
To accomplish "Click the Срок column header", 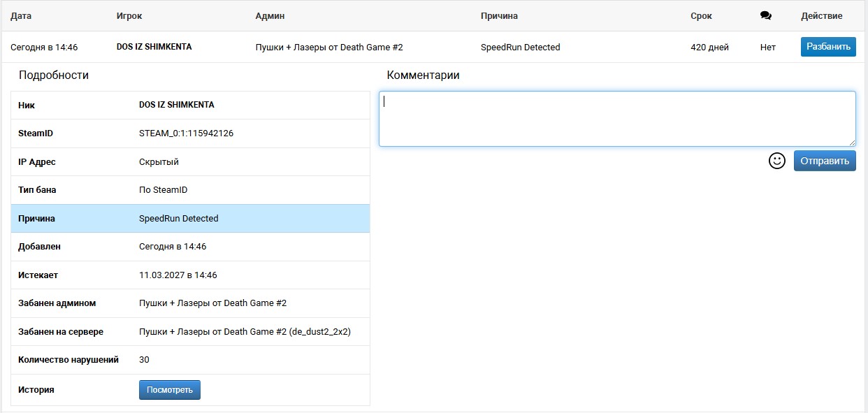I will (701, 16).
